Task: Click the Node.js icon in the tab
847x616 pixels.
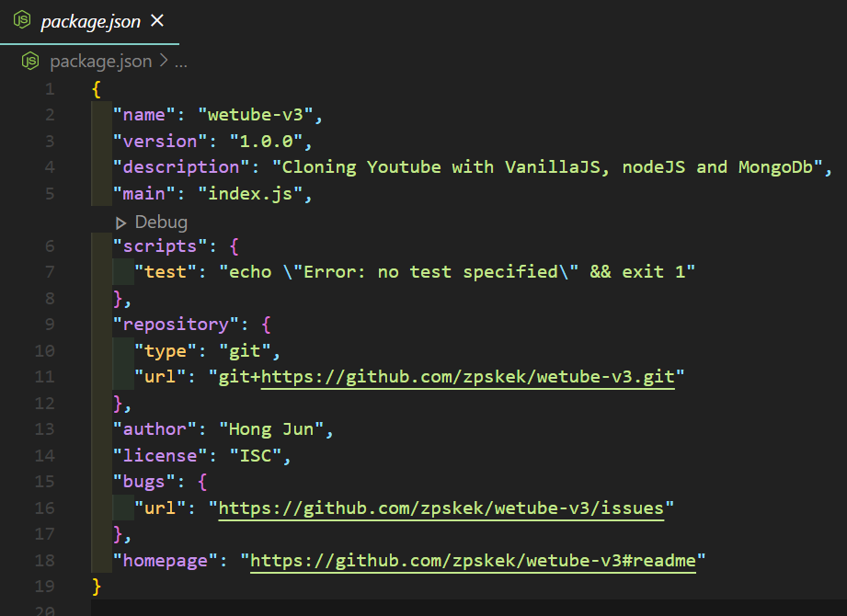Action: coord(22,20)
